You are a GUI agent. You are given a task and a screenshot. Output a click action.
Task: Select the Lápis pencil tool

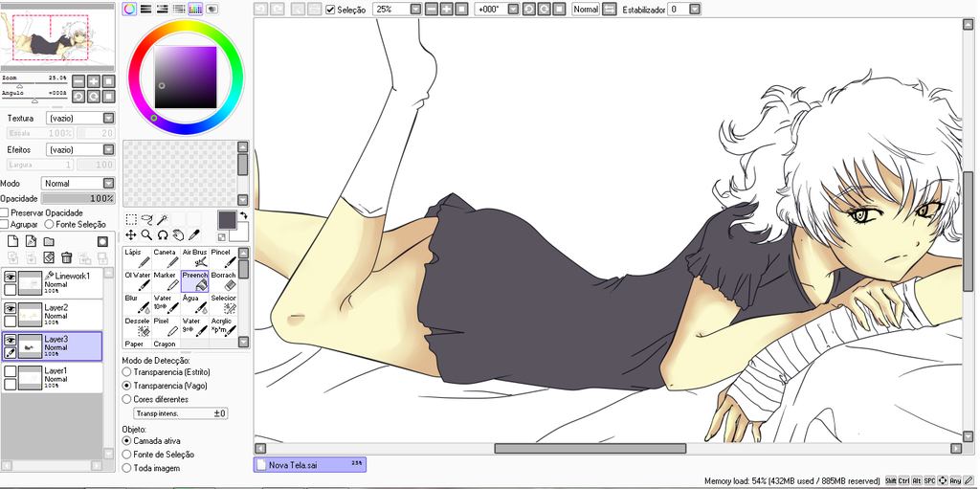137,258
